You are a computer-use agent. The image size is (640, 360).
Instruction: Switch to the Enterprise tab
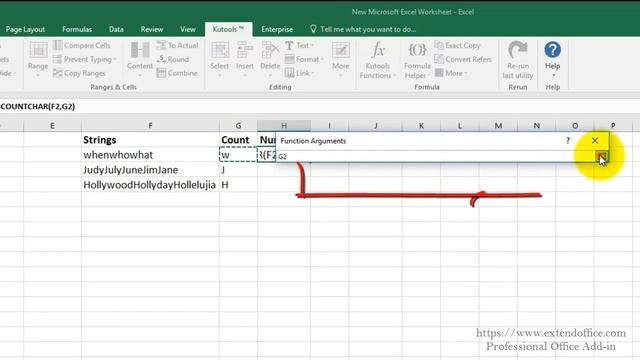277,29
